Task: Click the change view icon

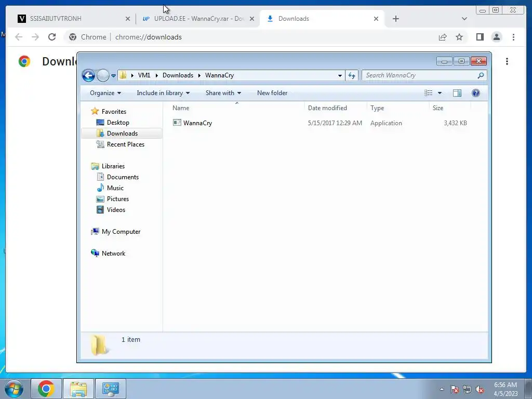Action: [428, 93]
